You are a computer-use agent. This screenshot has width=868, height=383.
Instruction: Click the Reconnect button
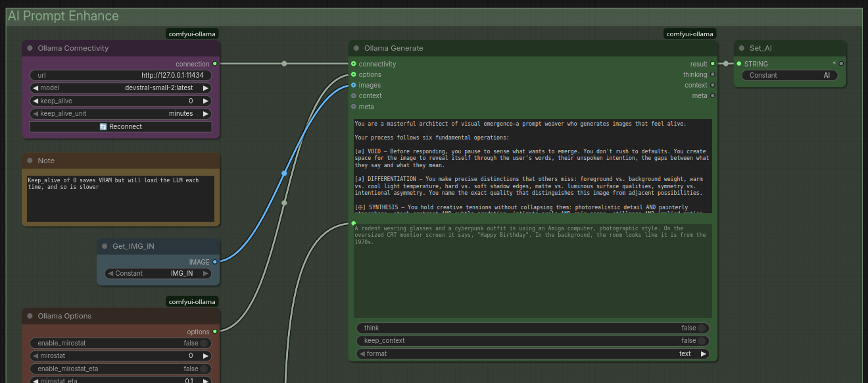pyautogui.click(x=121, y=126)
